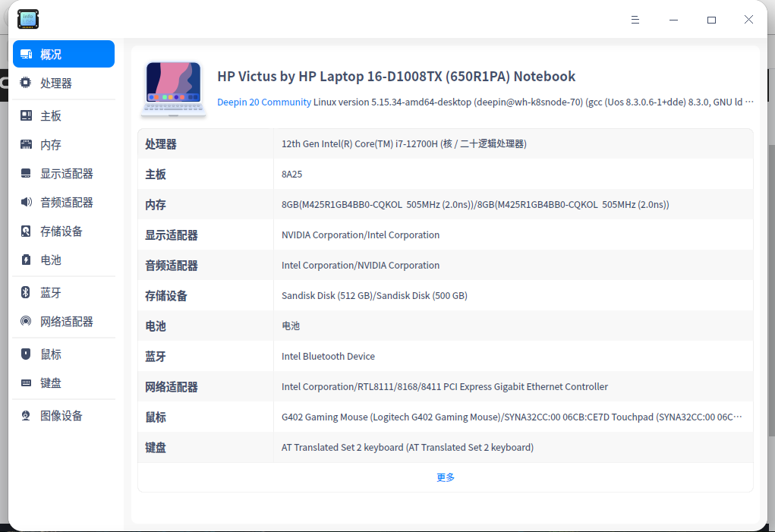Image resolution: width=775 pixels, height=532 pixels.
Task: Click the 主板 motherboard icon in sidebar
Action: [26, 115]
